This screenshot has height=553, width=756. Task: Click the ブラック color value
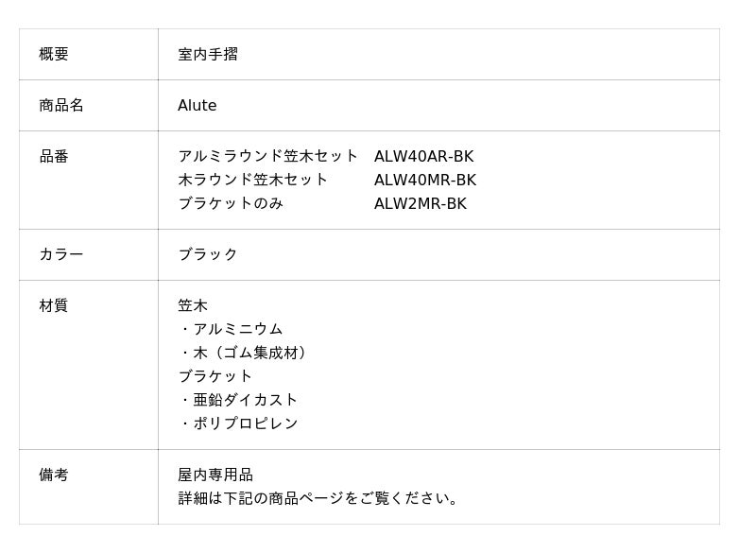click(x=208, y=254)
